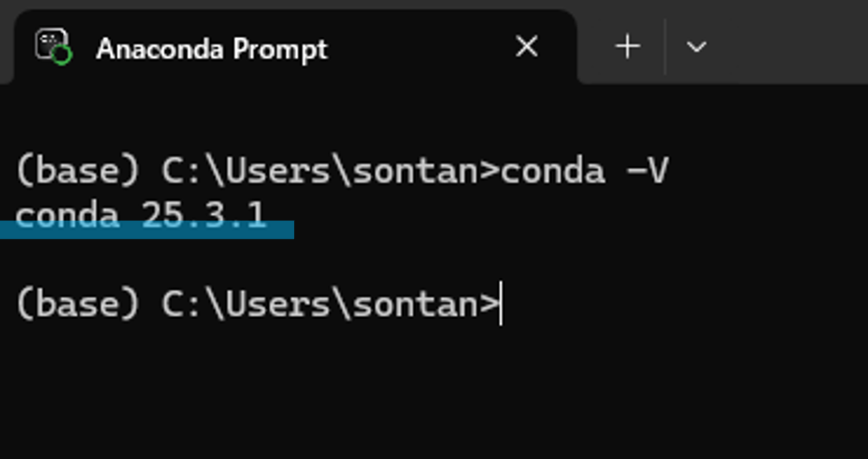Click the blinking cursor after the last prompt
The width and height of the screenshot is (868, 459).
501,303
